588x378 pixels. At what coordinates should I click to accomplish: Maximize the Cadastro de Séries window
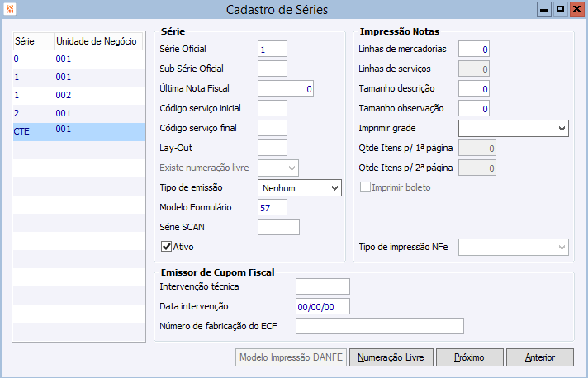pyautogui.click(x=560, y=10)
